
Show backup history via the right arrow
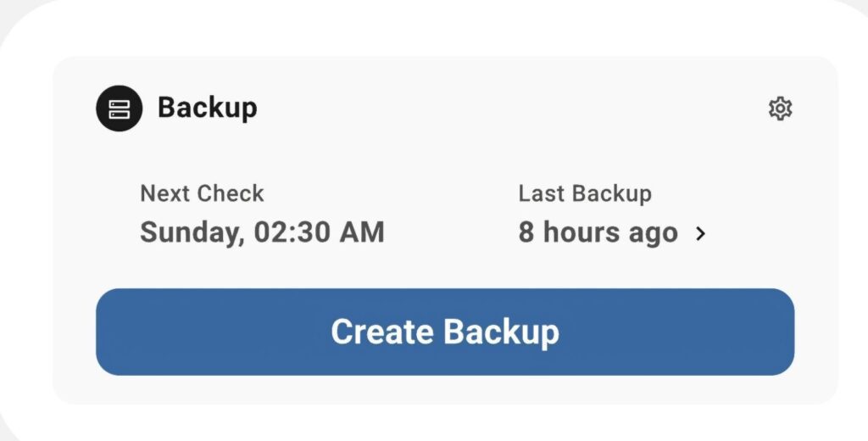tap(701, 233)
